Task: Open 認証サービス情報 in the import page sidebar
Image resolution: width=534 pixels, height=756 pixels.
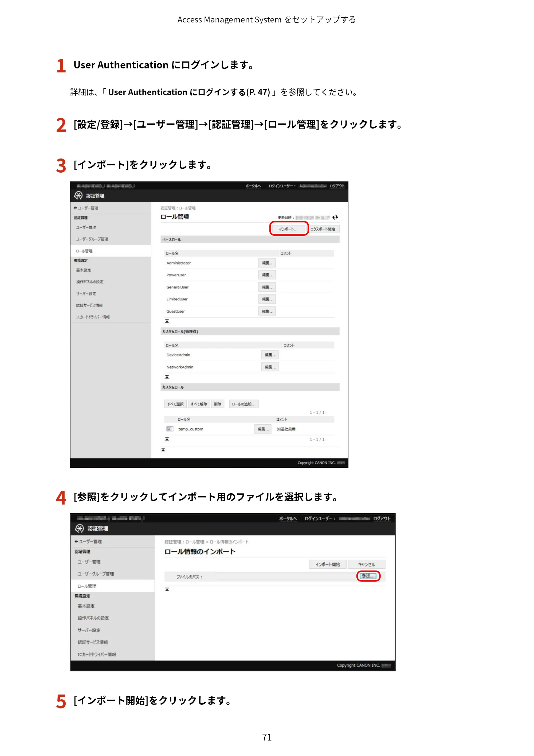Action: 93,642
